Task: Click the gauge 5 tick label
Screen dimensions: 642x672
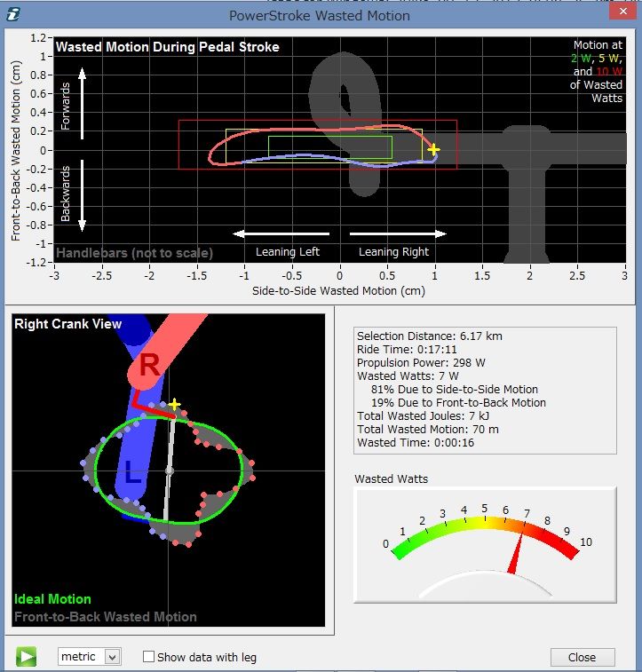Action: pyautogui.click(x=484, y=509)
